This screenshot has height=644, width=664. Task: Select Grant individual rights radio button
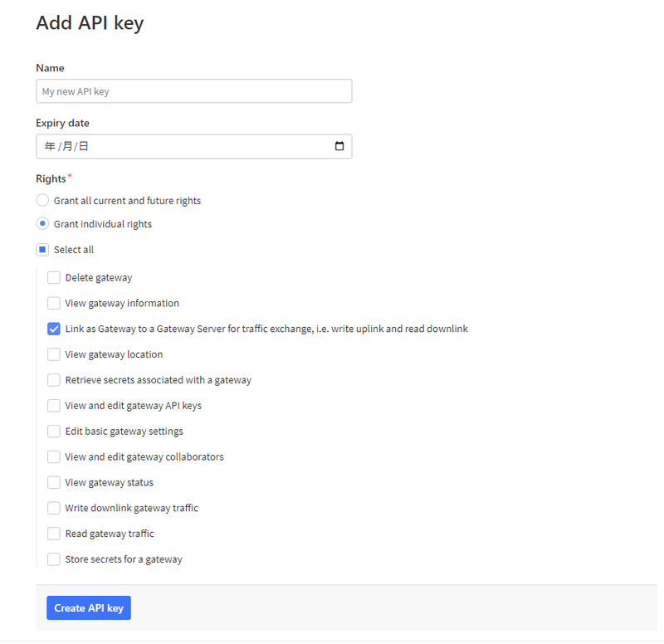[43, 224]
